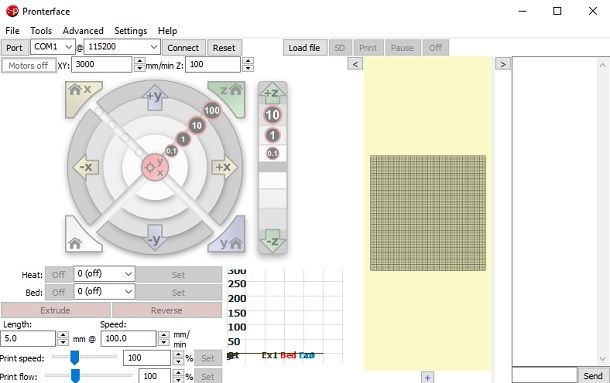Viewport: 610px width, 383px height.
Task: Click the command input field beside Send
Action: 544,376
